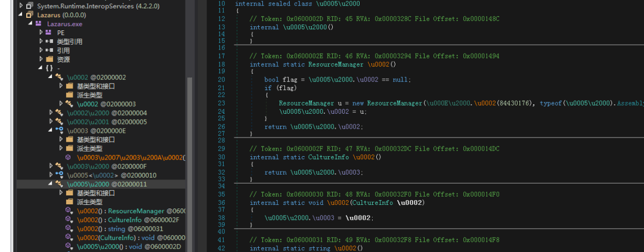This screenshot has height=252, width=644.
Task: Click the class icon of \u0002\u2001 @02000005
Action: tap(60, 122)
